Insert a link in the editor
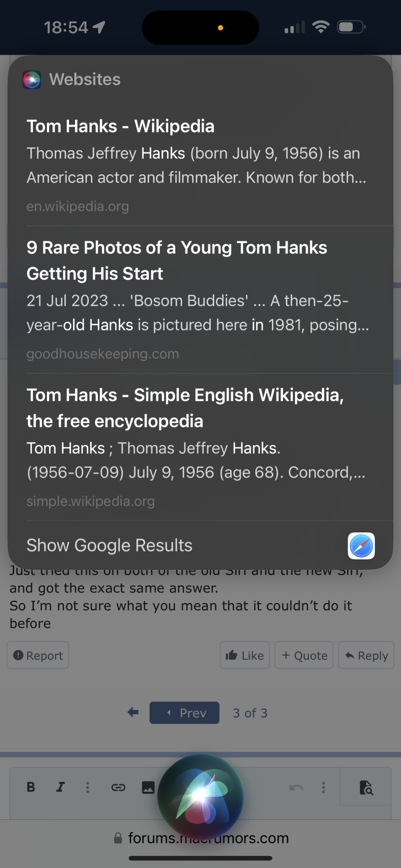 tap(118, 787)
